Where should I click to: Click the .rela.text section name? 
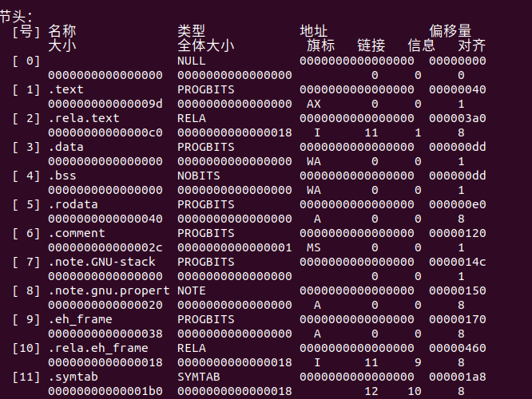coord(84,118)
